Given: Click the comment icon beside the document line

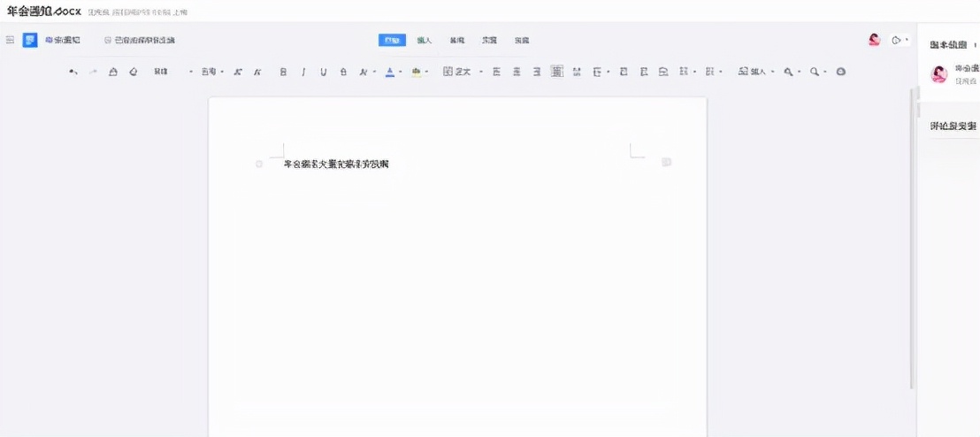Looking at the screenshot, I should pos(666,162).
